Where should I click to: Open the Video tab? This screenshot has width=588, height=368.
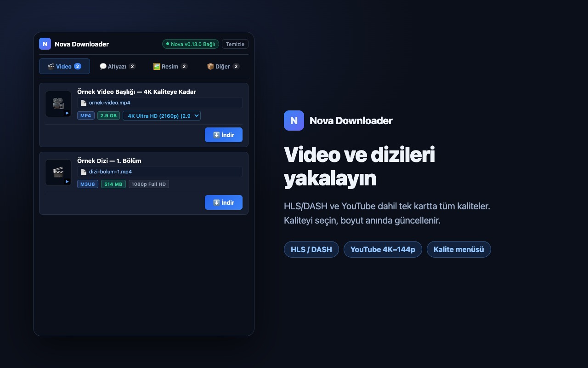pyautogui.click(x=64, y=66)
